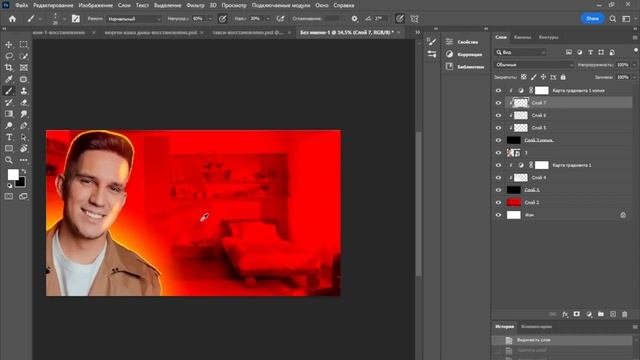Viewport: 640px width, 360px height.
Task: Click the white foreground color swatch
Action: pos(13,174)
